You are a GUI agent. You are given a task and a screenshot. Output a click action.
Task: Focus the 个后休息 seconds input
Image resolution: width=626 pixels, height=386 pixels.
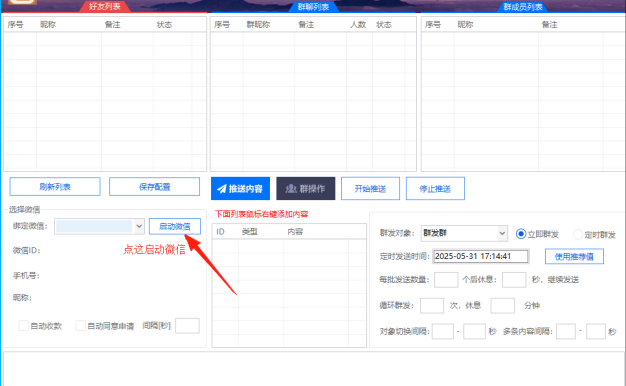[x=514, y=279]
